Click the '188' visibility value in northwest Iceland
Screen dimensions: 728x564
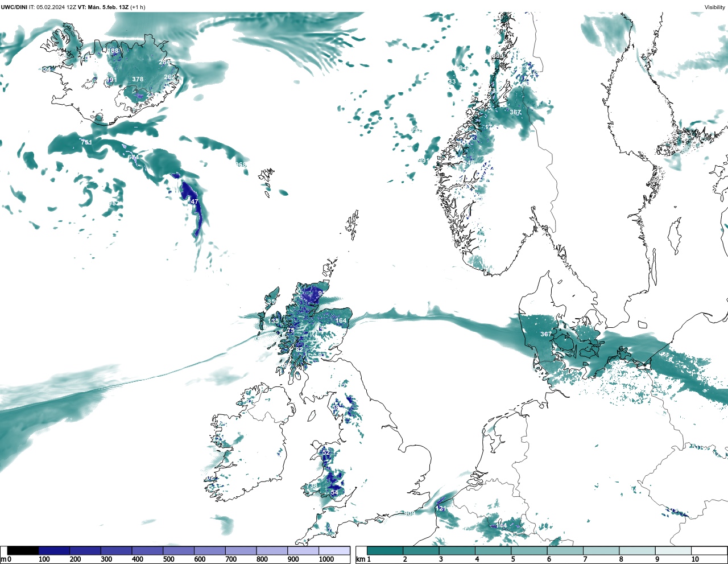pos(114,51)
